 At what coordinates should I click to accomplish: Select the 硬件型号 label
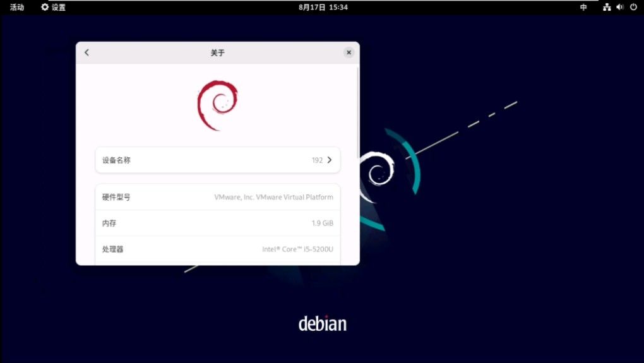(116, 197)
